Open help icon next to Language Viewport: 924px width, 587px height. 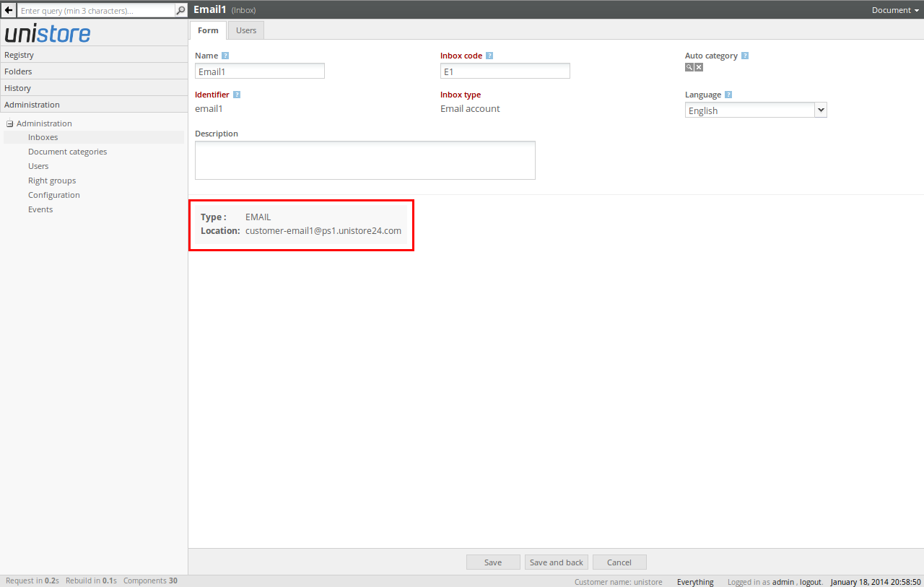click(728, 95)
